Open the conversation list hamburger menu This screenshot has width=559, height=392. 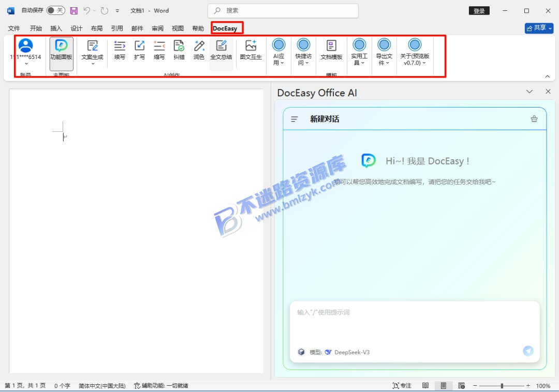point(294,119)
